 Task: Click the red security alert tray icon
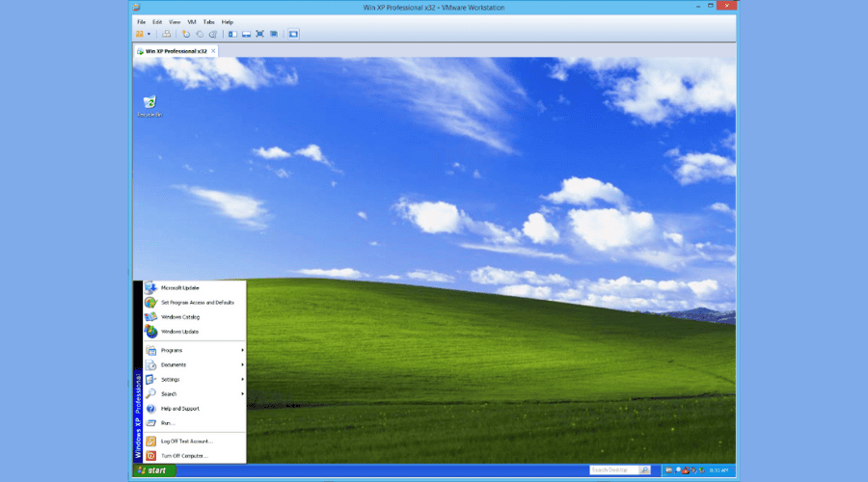tap(686, 470)
